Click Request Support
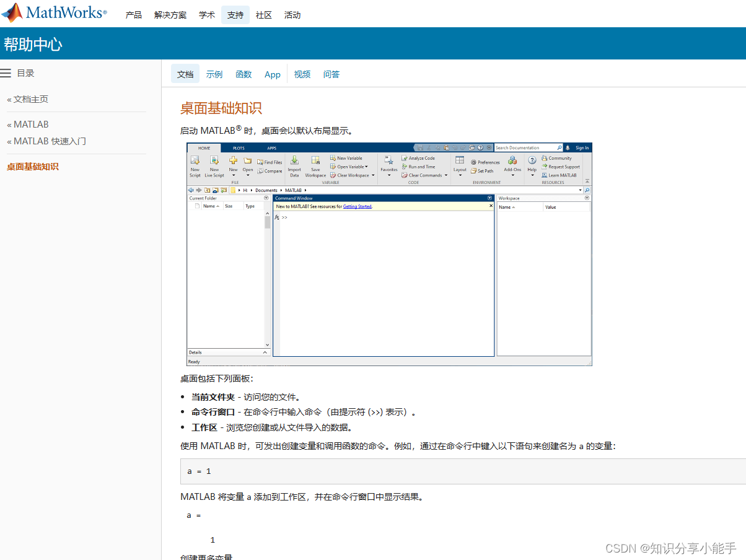746x560 pixels. (x=561, y=167)
